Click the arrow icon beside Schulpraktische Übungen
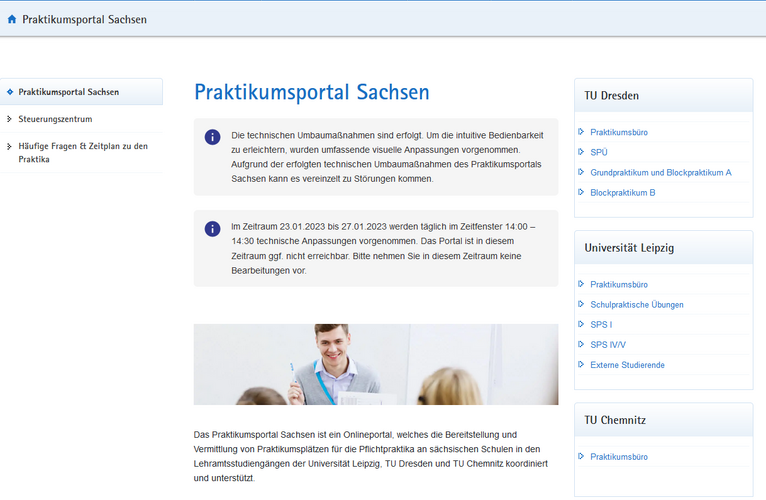Viewport: 766px width, 500px height. coord(581,304)
